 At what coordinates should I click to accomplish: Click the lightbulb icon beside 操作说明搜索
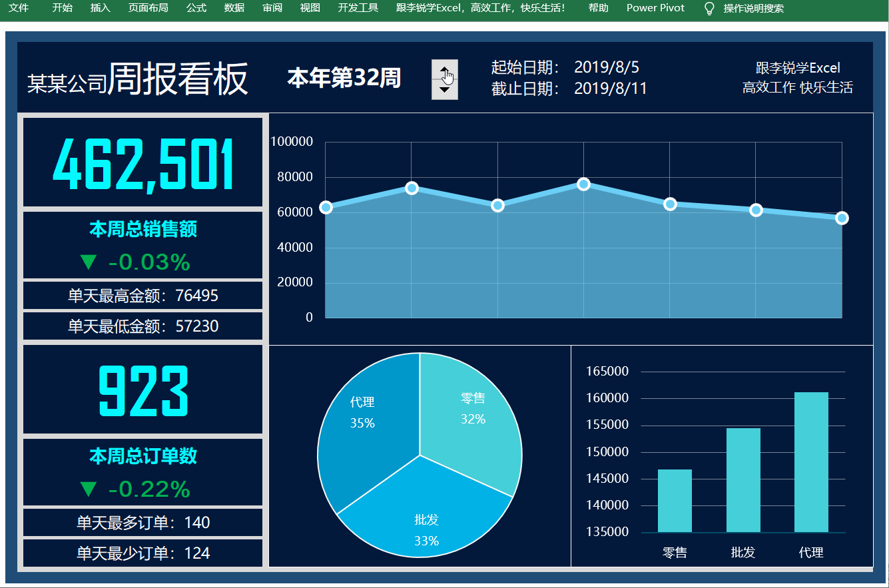(709, 8)
